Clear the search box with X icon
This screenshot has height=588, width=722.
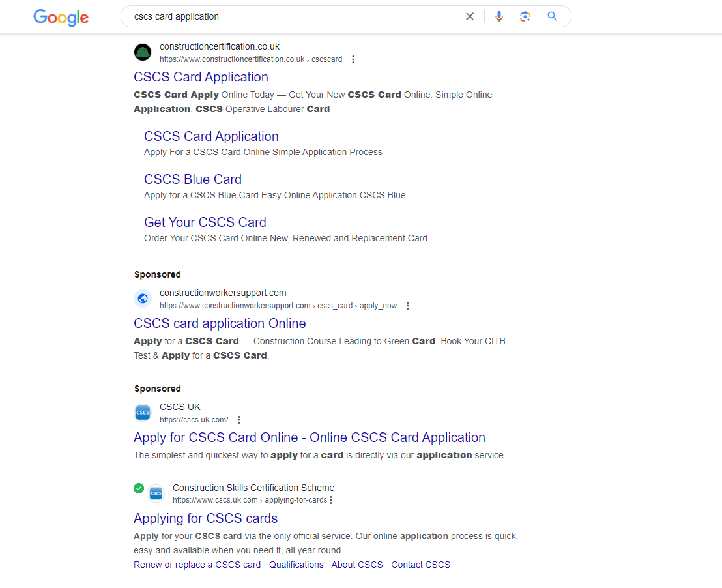(x=469, y=16)
